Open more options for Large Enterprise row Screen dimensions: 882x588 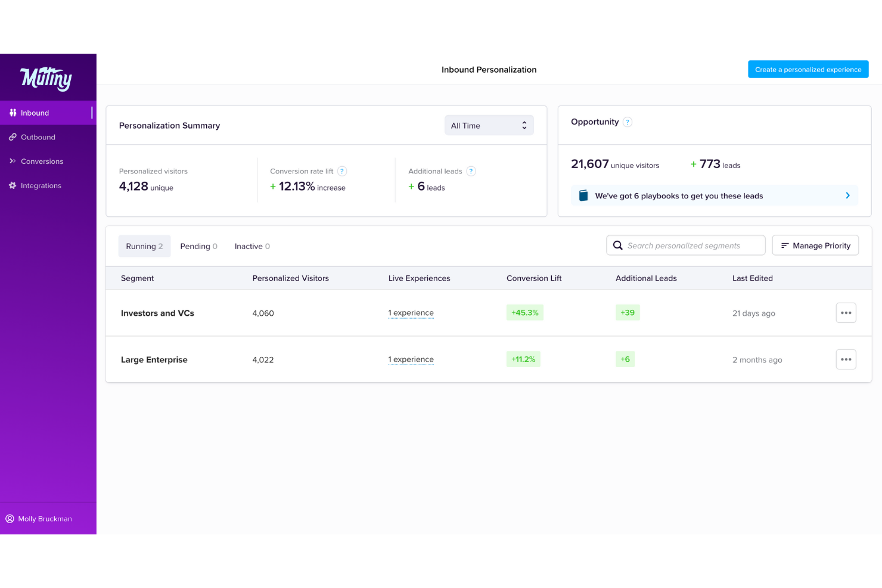[x=846, y=360]
